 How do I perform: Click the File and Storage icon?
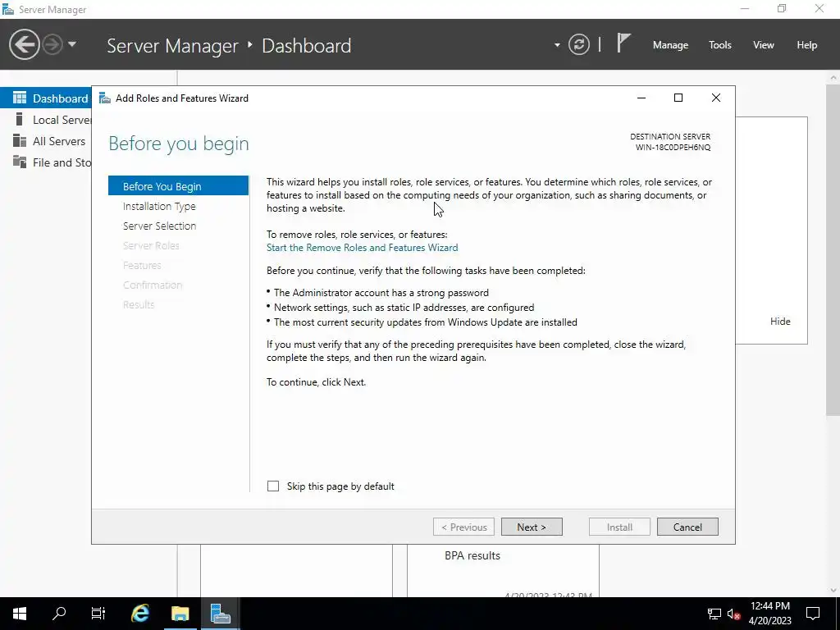(x=20, y=162)
